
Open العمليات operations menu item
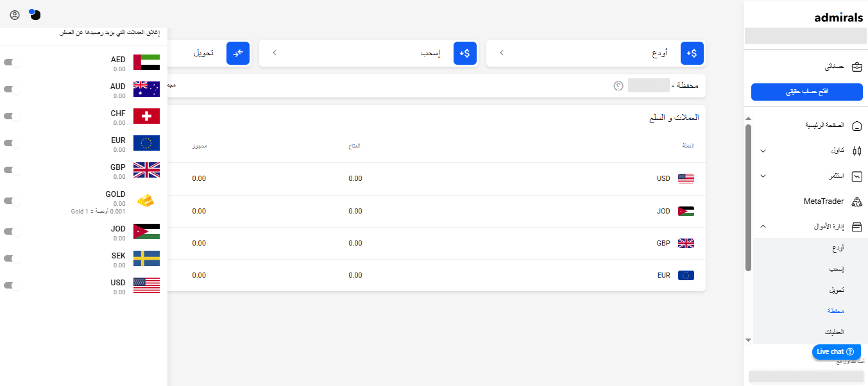[833, 332]
